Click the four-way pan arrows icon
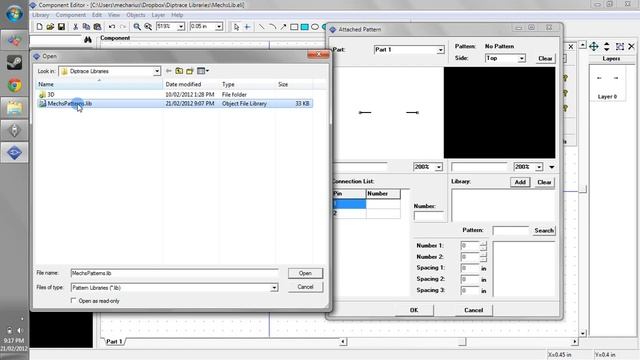 point(594,47)
